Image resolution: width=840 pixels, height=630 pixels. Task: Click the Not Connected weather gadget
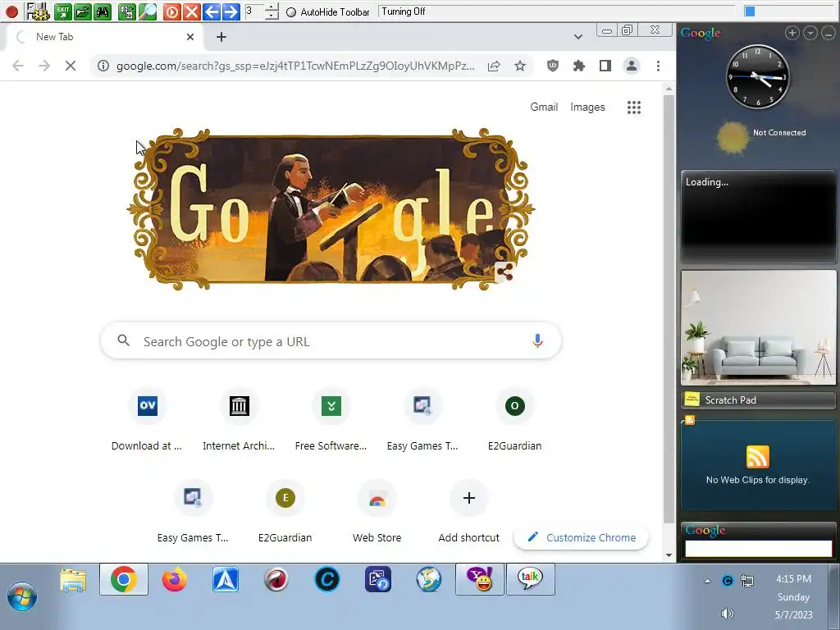[x=762, y=136]
